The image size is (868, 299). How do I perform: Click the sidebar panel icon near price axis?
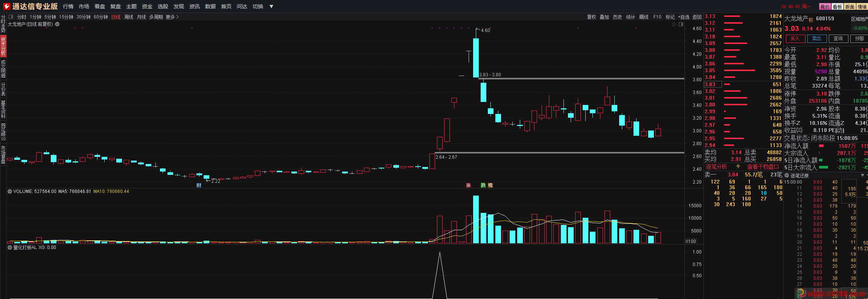tap(681, 24)
